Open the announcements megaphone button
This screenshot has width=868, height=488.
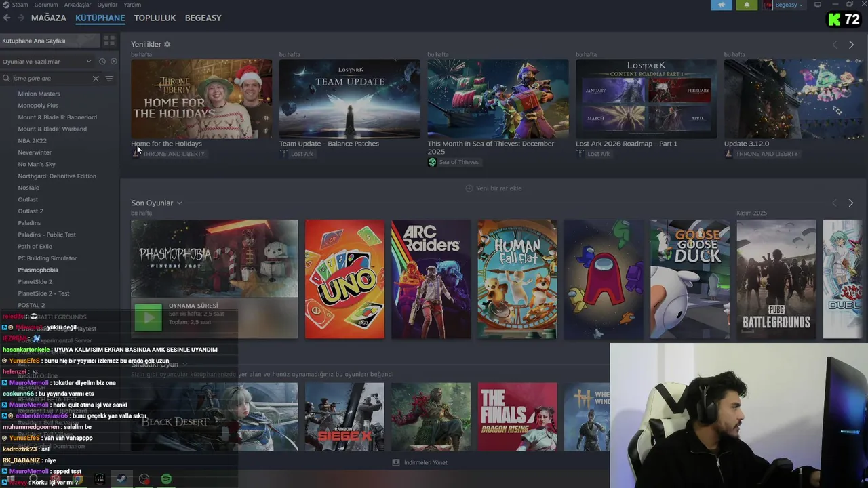[x=722, y=5]
